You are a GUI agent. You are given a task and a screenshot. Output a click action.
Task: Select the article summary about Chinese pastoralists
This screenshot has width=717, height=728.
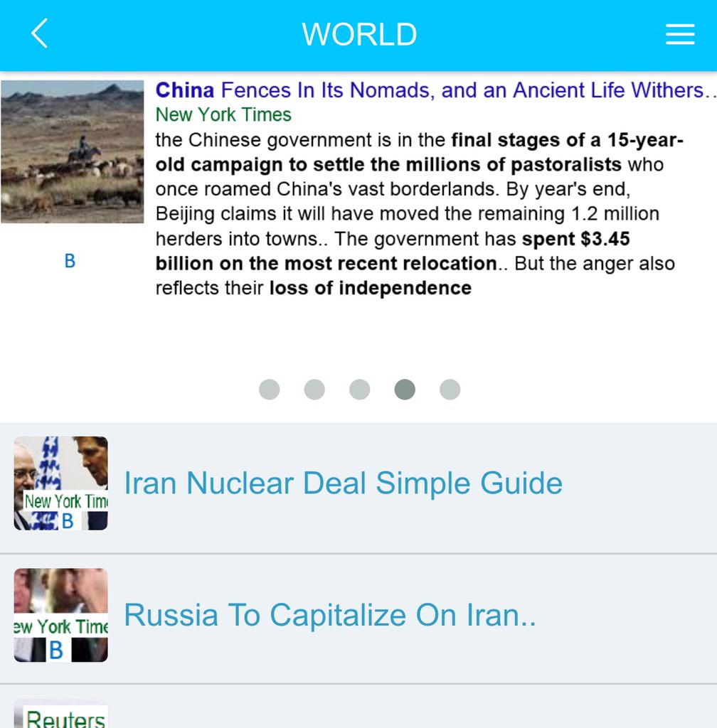click(418, 214)
